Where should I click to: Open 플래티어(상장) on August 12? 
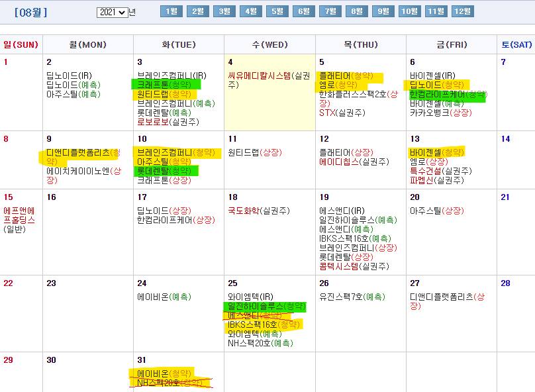(346, 152)
